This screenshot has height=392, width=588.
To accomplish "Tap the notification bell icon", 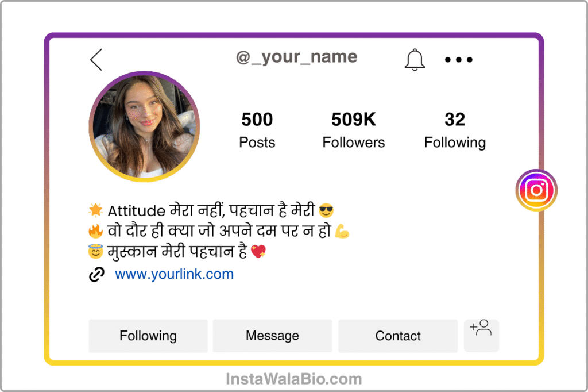I will (415, 60).
